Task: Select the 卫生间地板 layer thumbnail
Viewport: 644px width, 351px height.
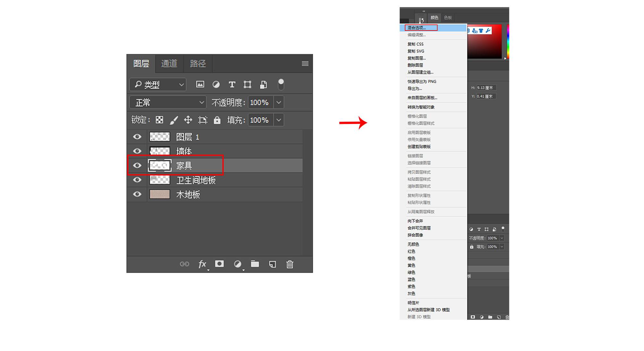Action: [x=160, y=180]
